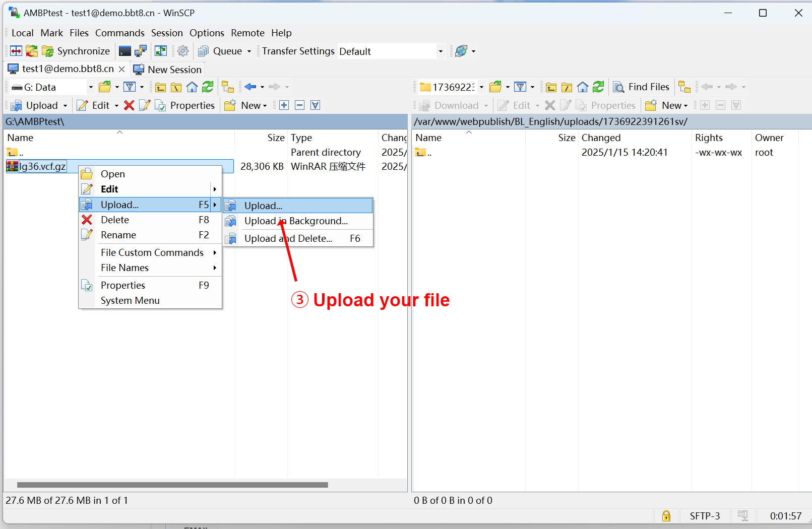Go to the remote parent directory icon
This screenshot has height=529, width=812.
(x=551, y=87)
